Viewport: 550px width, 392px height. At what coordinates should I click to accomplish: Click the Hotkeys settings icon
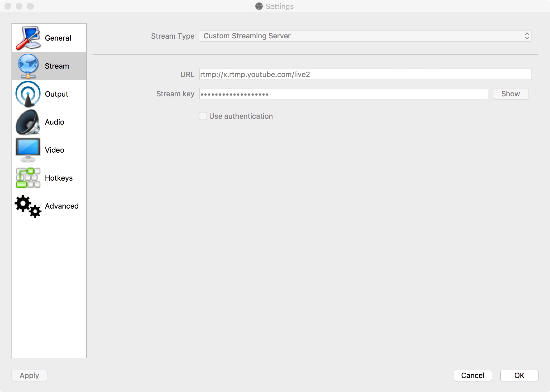click(x=27, y=178)
